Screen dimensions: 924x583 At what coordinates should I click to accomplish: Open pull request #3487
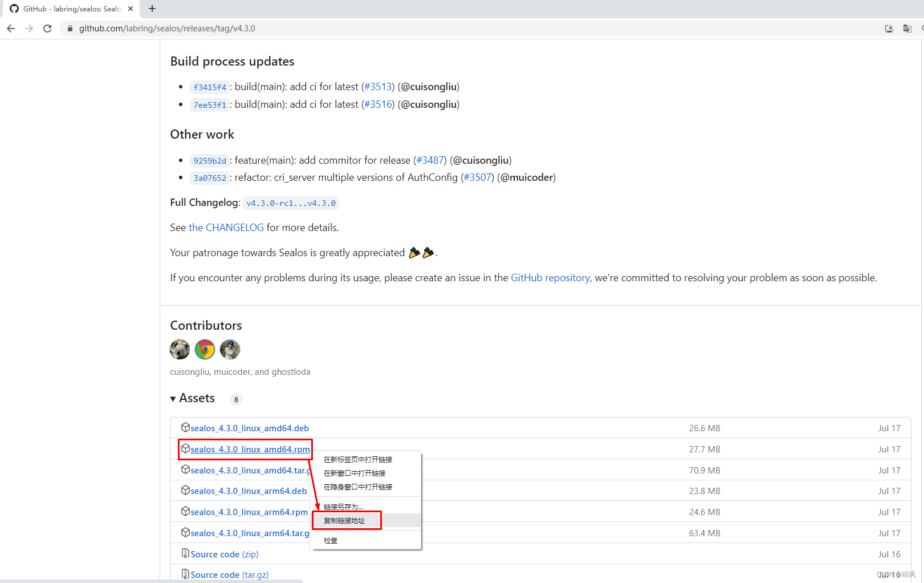tap(430, 160)
